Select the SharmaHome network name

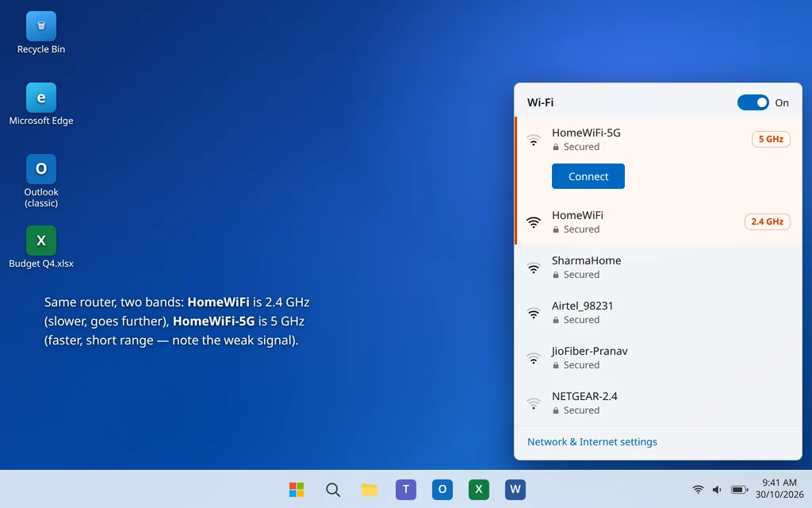(586, 260)
